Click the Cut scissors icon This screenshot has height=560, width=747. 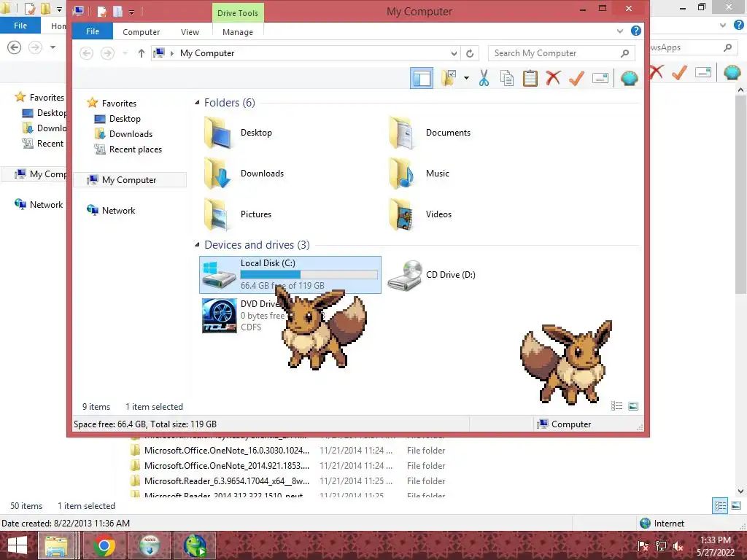[x=484, y=78]
